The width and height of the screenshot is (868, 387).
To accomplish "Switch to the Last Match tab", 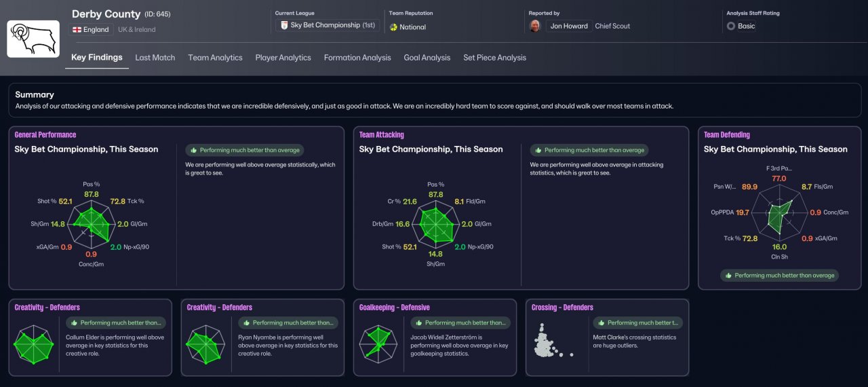I will coord(155,58).
